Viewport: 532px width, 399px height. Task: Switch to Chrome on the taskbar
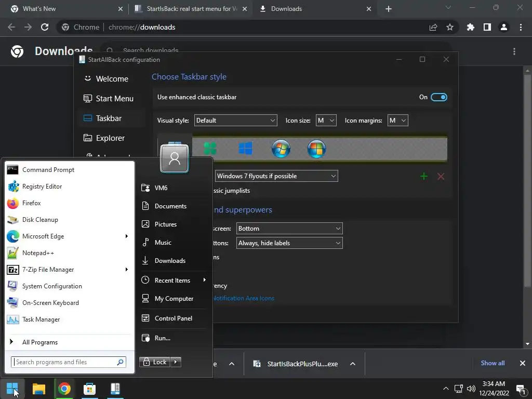pos(64,389)
